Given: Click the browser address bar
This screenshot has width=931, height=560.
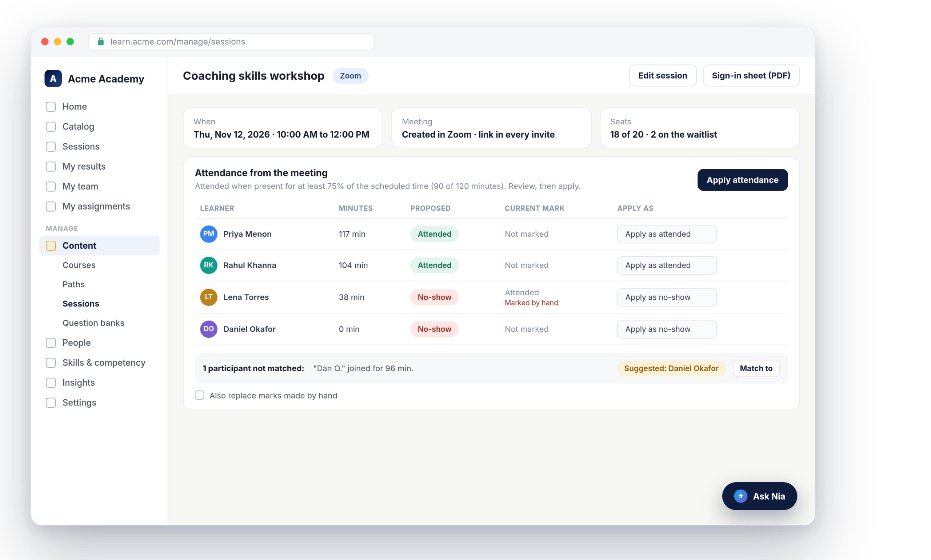Looking at the screenshot, I should 231,41.
